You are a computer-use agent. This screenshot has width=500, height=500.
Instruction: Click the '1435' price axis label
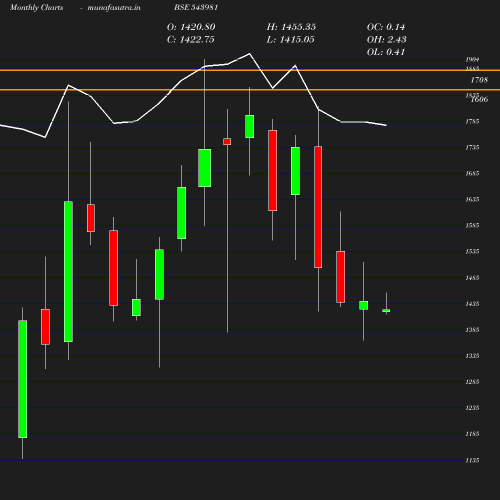472,304
